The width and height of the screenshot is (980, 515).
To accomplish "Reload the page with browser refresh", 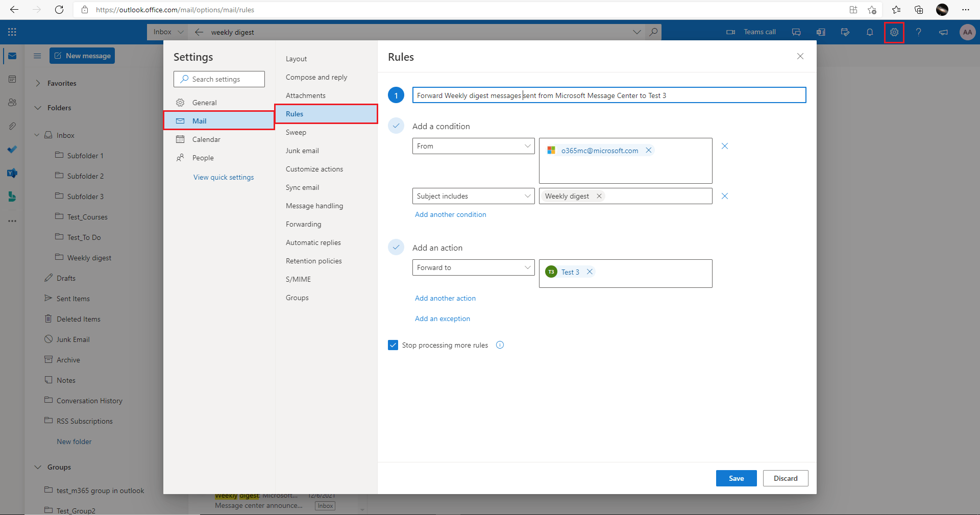I will pyautogui.click(x=59, y=10).
